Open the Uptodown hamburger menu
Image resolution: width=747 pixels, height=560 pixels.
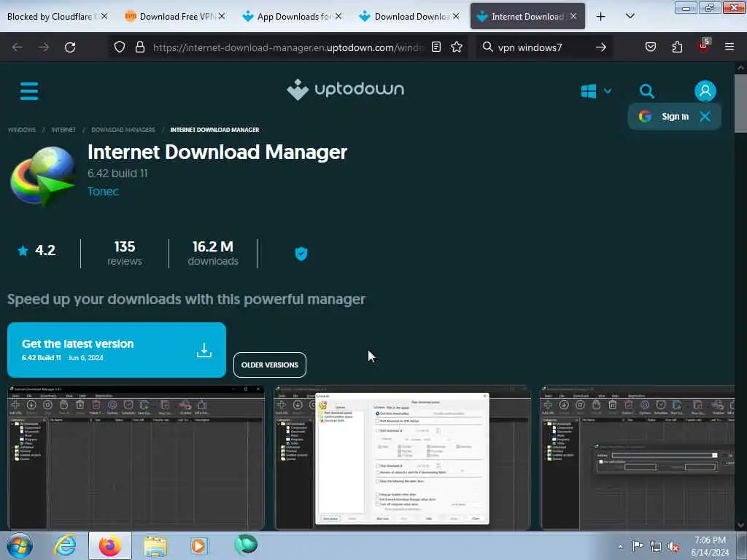29,91
